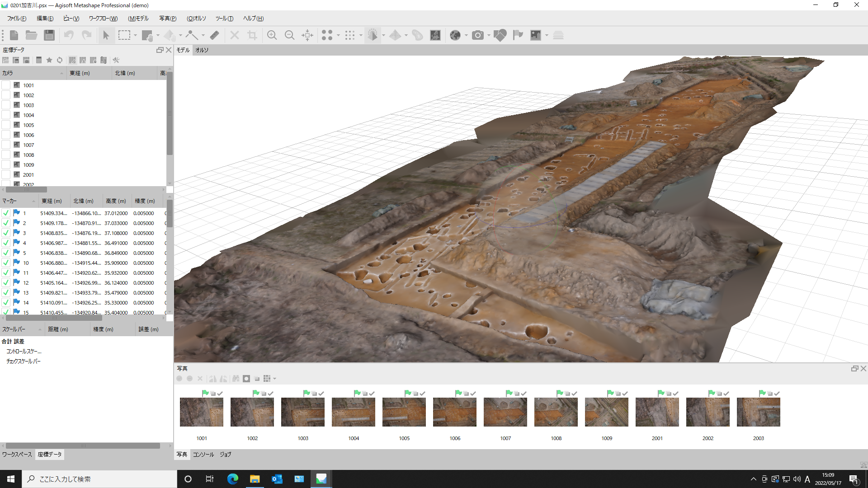
Task: Toggle show shapes icon
Action: (x=500, y=35)
